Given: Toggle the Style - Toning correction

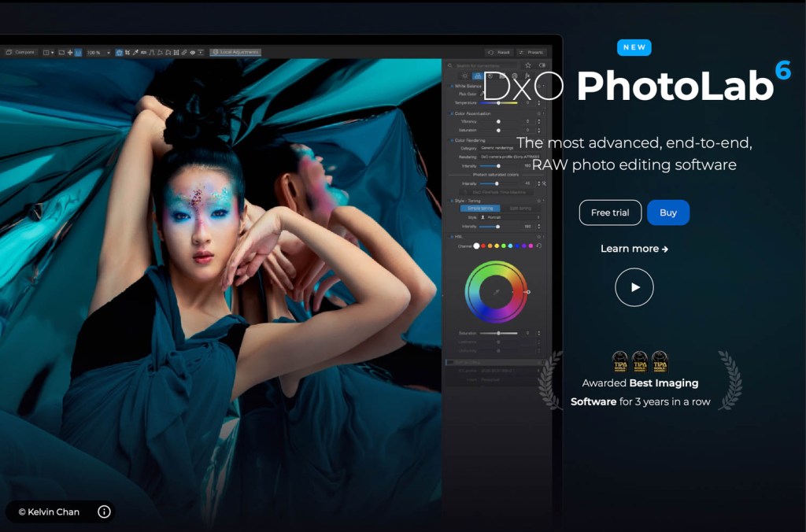Looking at the screenshot, I should (x=451, y=201).
